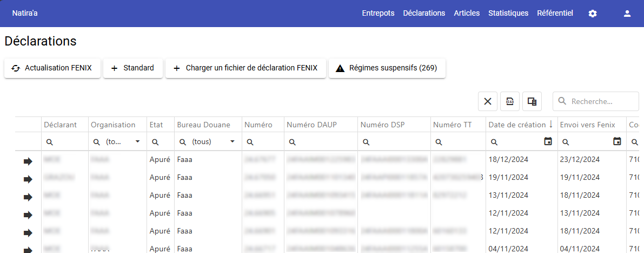Open the settings gear in navbar
Screen dimensions: 644x253
(x=593, y=14)
